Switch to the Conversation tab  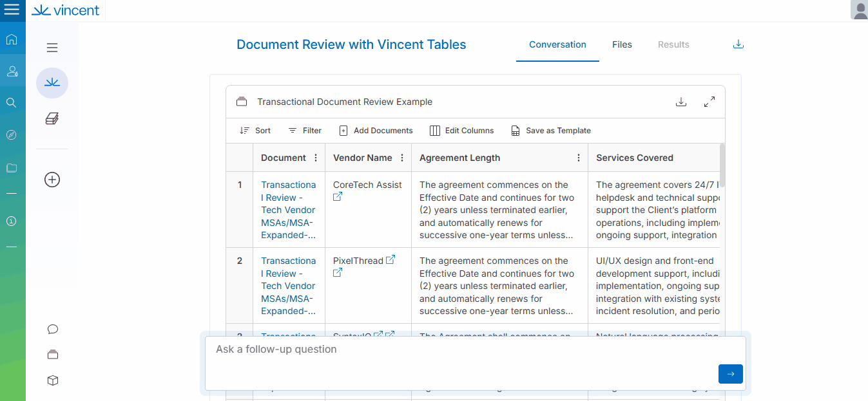[x=557, y=45]
